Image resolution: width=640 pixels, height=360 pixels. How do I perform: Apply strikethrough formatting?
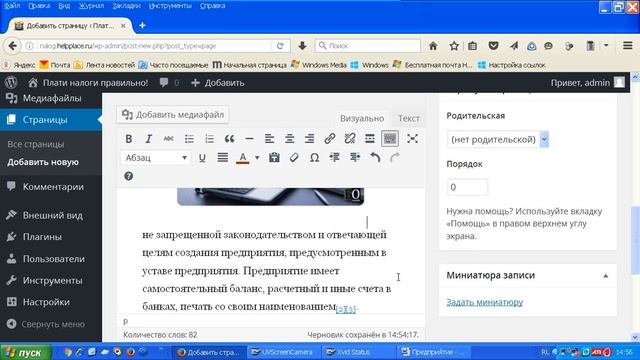pos(169,139)
